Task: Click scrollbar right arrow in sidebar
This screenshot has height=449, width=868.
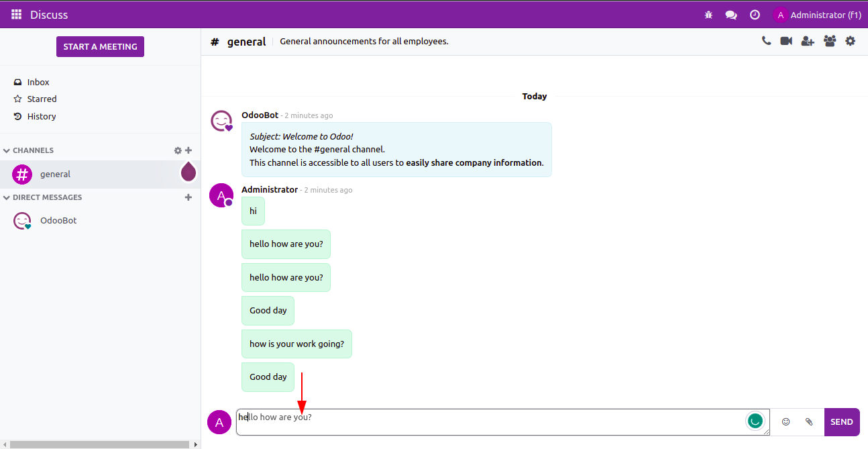Action: pyautogui.click(x=196, y=444)
